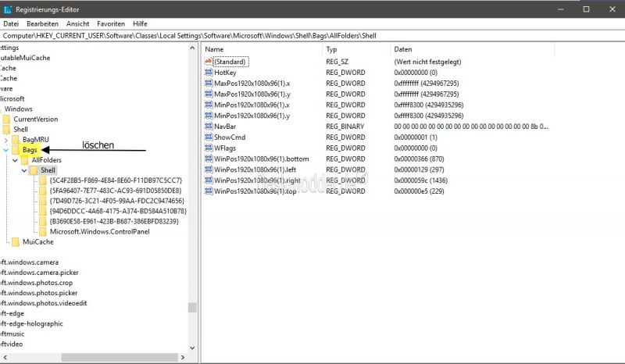Click the BagMRU folder icon

tap(16, 140)
